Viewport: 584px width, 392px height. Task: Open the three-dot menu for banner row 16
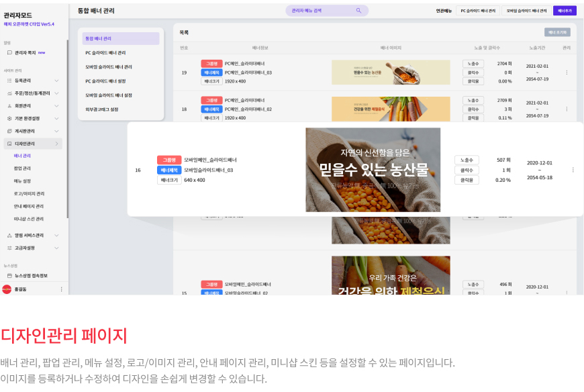click(x=573, y=170)
